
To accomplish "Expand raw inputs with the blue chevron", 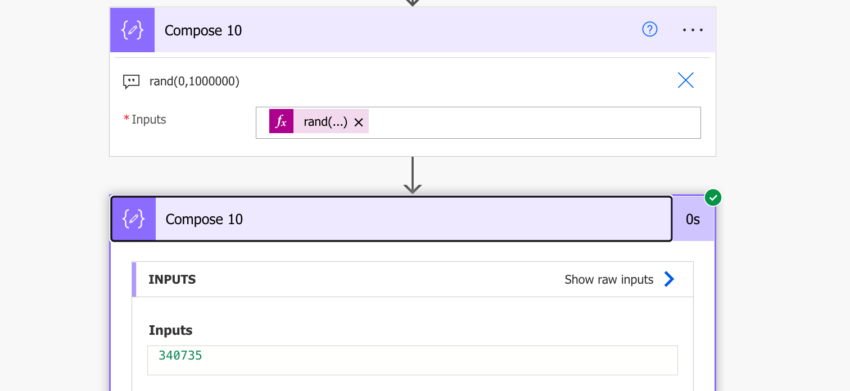I will coord(669,279).
